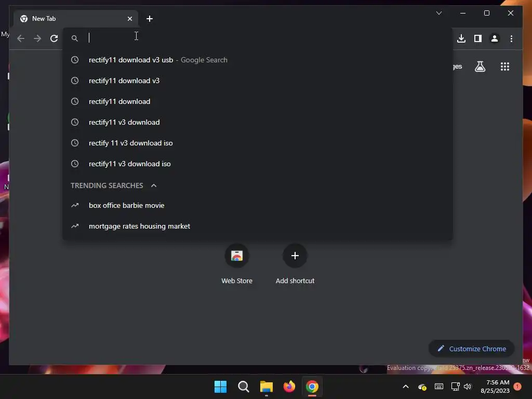Click the Chrome back arrow
The image size is (532, 399).
tap(21, 38)
